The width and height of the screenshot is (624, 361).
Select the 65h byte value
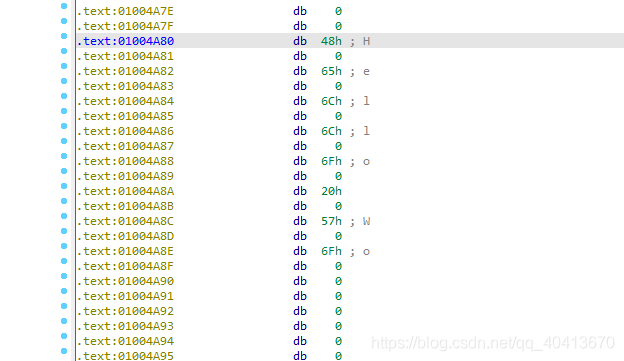coord(331,71)
